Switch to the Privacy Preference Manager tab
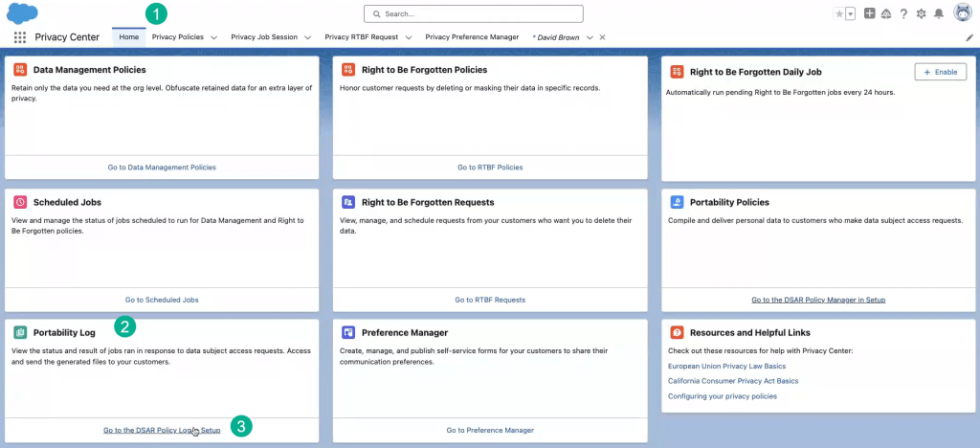 click(472, 37)
